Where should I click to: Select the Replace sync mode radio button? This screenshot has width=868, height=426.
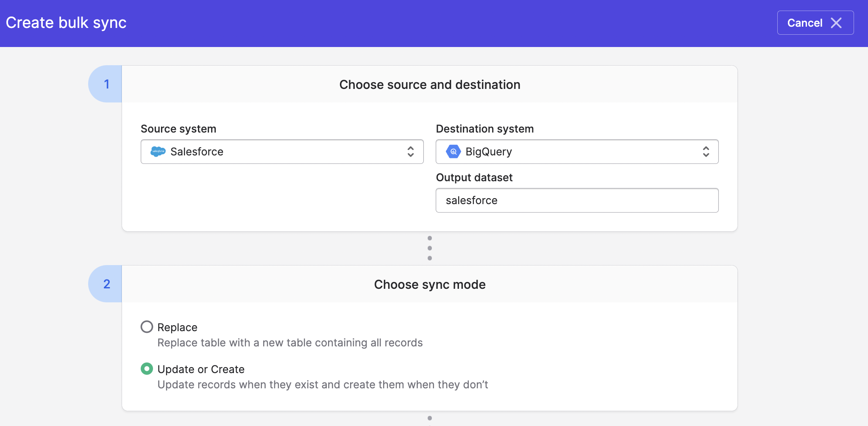[147, 327]
